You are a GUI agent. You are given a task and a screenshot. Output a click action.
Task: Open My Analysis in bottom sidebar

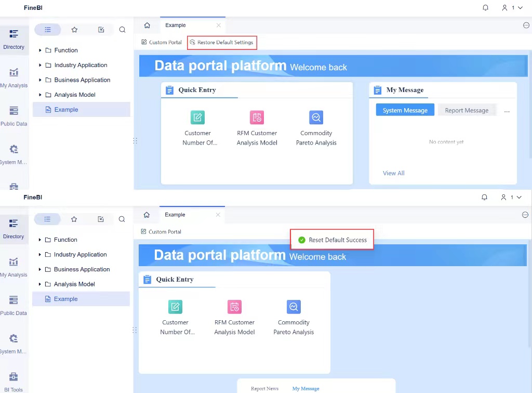coord(14,268)
